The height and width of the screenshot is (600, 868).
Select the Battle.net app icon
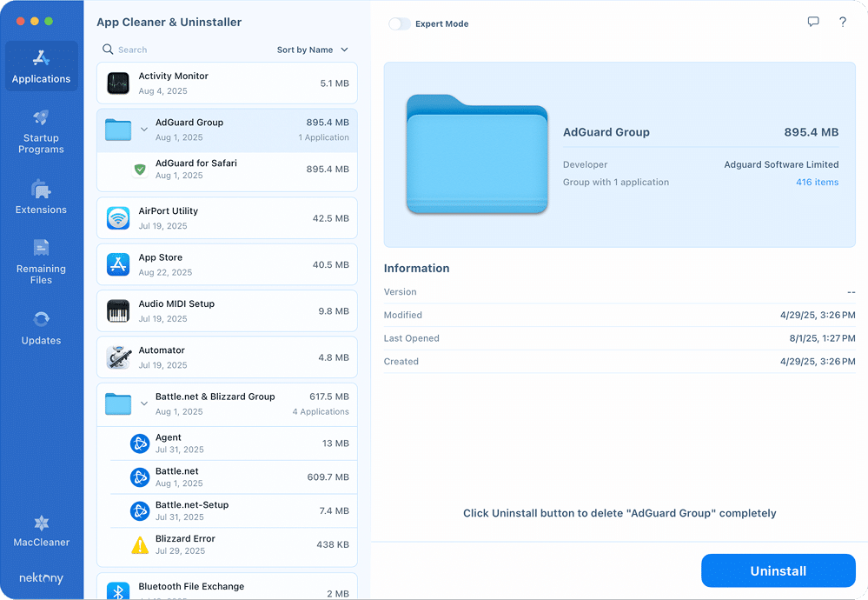pyautogui.click(x=140, y=477)
